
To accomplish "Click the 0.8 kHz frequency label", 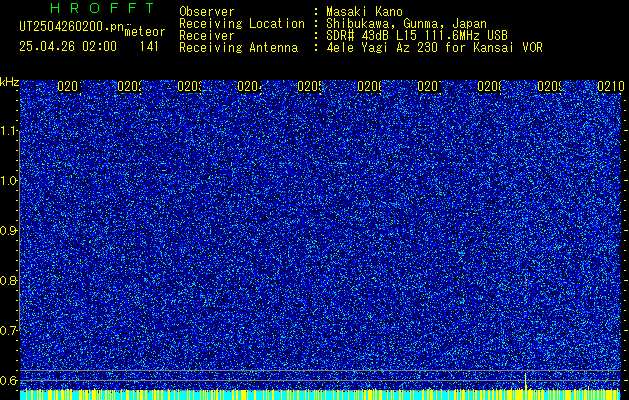I will (9, 280).
